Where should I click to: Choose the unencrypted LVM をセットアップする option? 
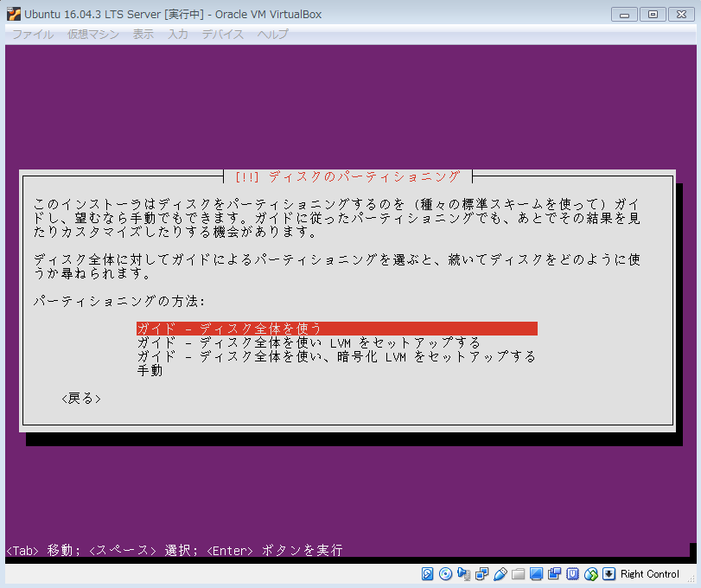(309, 342)
